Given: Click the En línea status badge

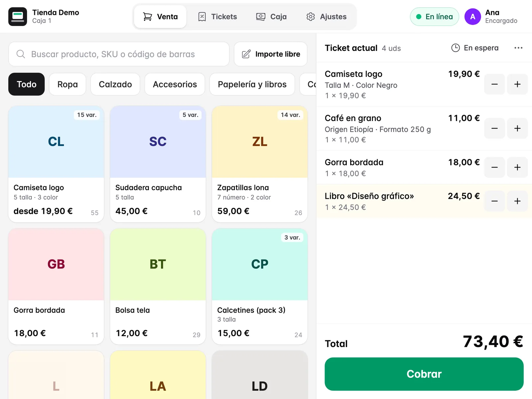Looking at the screenshot, I should (435, 17).
